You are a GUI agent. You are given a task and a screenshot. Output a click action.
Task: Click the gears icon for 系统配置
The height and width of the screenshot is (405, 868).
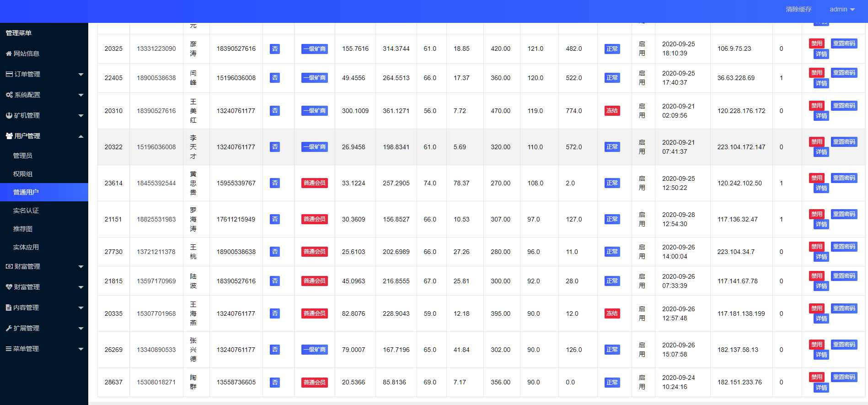click(x=9, y=95)
